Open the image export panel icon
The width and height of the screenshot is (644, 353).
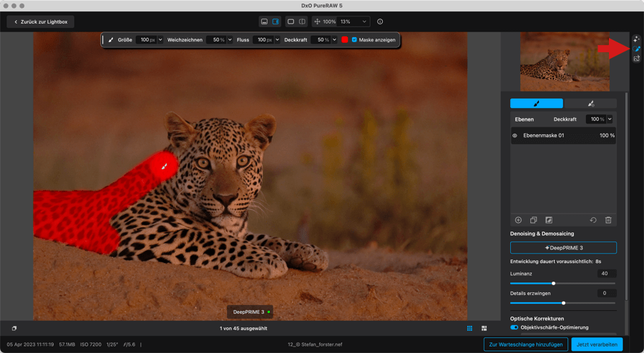click(636, 59)
